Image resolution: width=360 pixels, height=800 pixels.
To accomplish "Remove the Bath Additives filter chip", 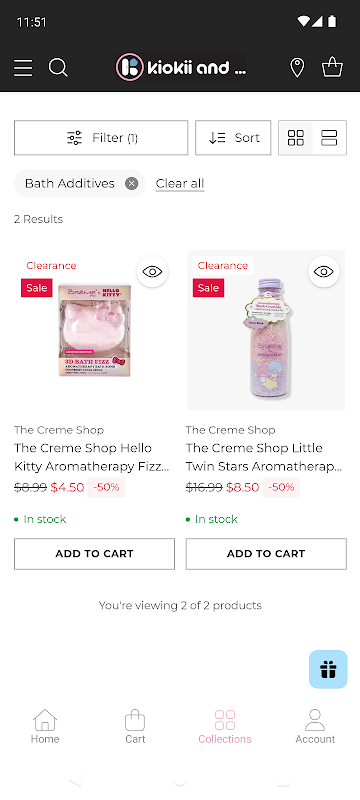I will pyautogui.click(x=132, y=183).
